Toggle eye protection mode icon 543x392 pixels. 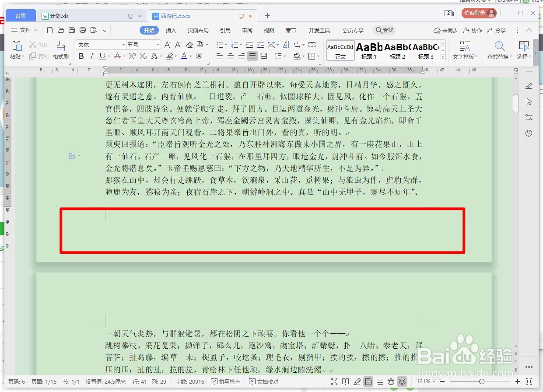pos(402,381)
